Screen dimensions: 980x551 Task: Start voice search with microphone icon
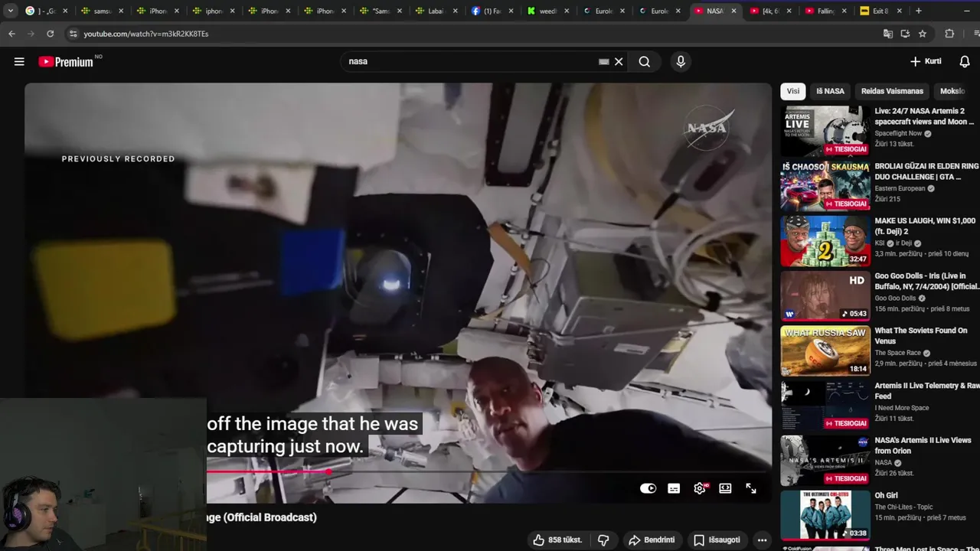(681, 62)
